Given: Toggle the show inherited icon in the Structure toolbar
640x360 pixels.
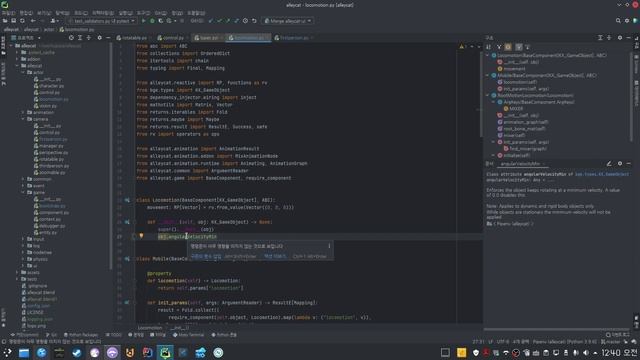Looking at the screenshot, I should click(499, 47).
